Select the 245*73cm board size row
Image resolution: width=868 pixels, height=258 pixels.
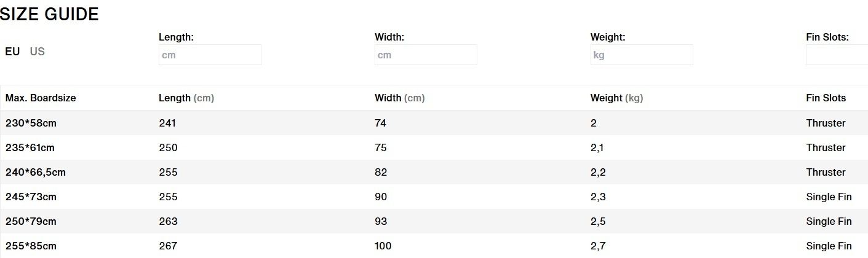point(31,197)
